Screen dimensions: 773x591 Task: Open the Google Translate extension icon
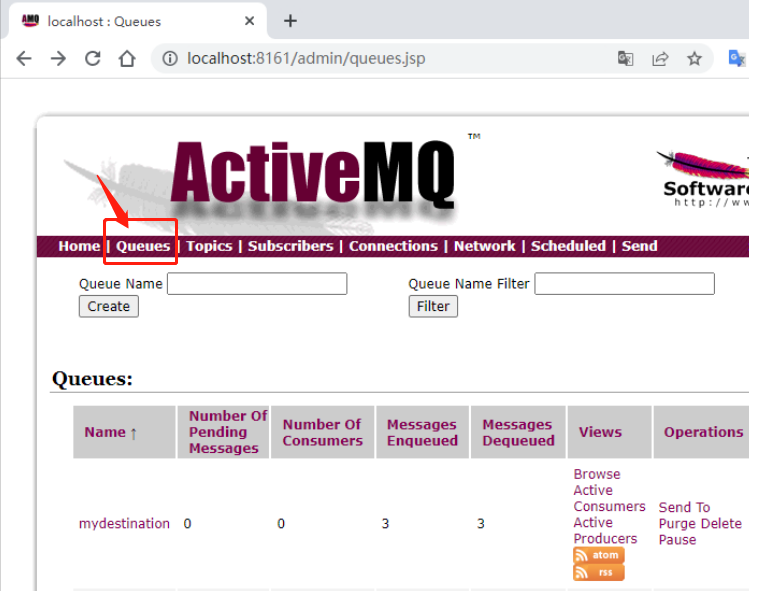(737, 59)
